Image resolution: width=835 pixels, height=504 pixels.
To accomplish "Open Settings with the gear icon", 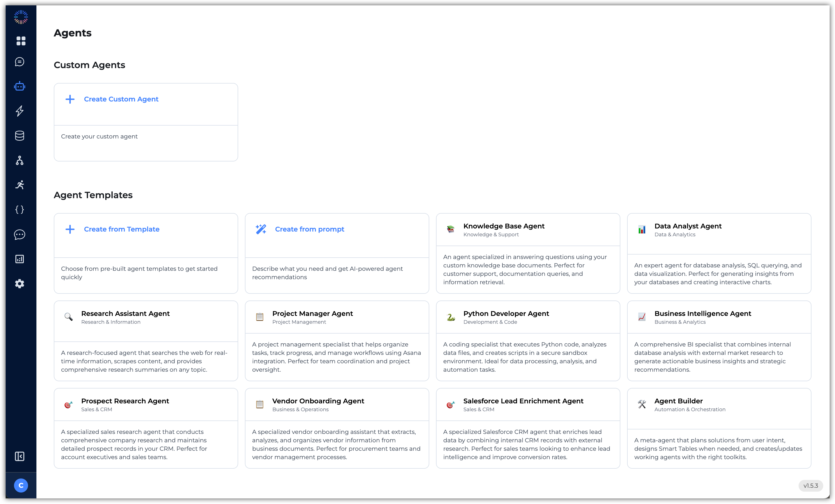I will click(x=19, y=284).
